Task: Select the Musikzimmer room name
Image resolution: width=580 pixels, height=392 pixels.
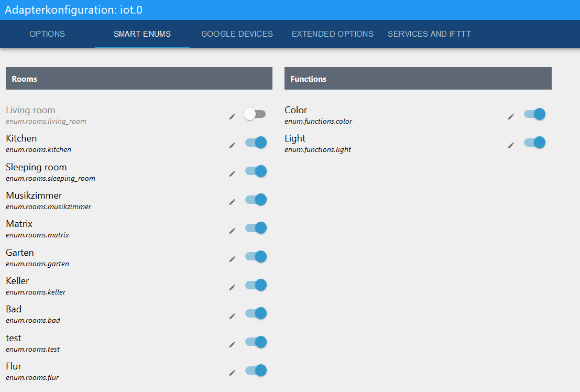Action: pos(34,195)
